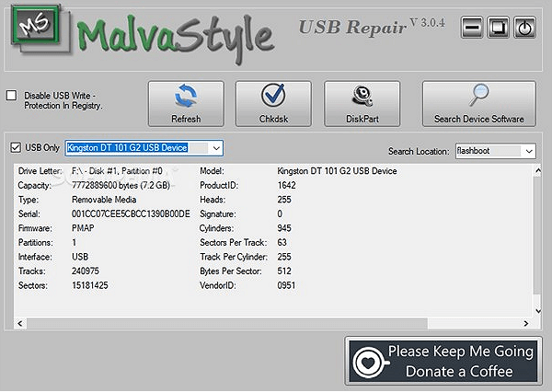552x392 pixels.
Task: Click the VendorID value 0951
Action: click(286, 285)
